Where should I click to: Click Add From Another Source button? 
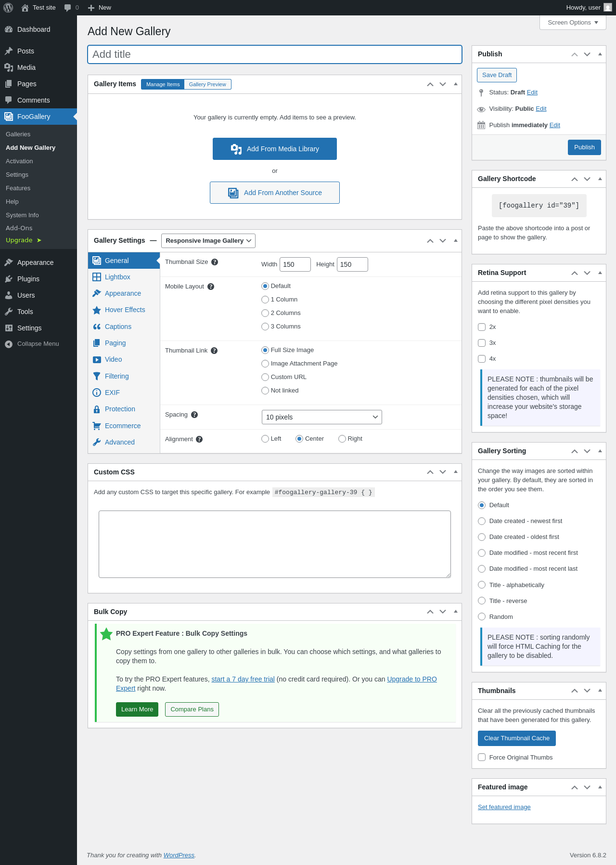pyautogui.click(x=275, y=193)
